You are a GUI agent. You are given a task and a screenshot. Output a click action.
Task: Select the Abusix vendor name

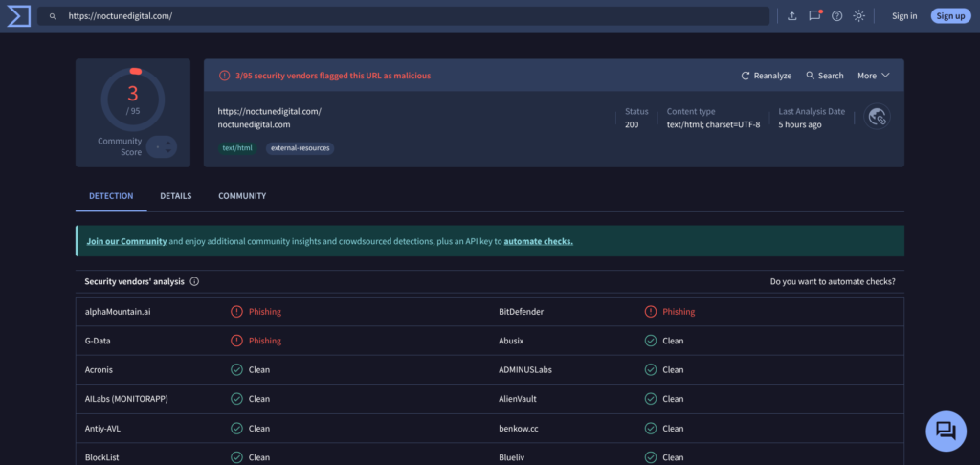(511, 341)
